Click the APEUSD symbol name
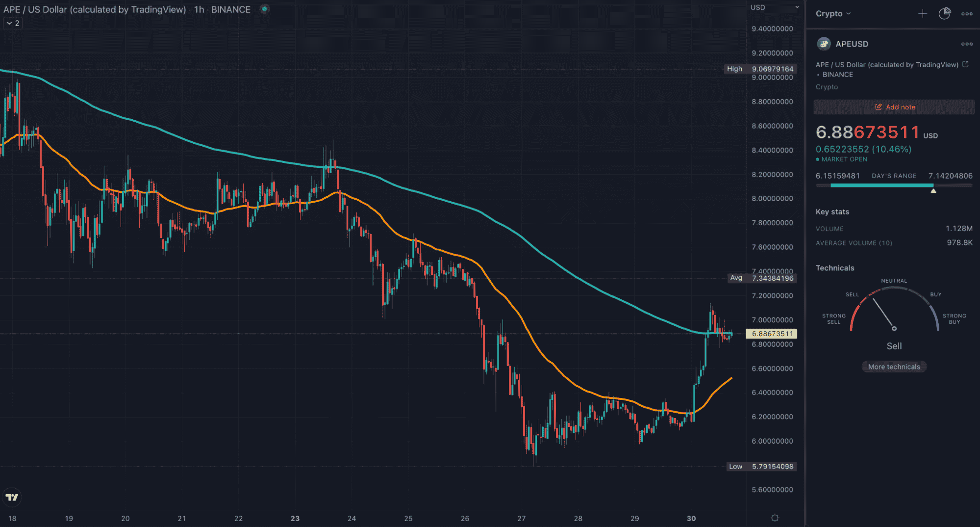This screenshot has width=980, height=527. pyautogui.click(x=852, y=44)
